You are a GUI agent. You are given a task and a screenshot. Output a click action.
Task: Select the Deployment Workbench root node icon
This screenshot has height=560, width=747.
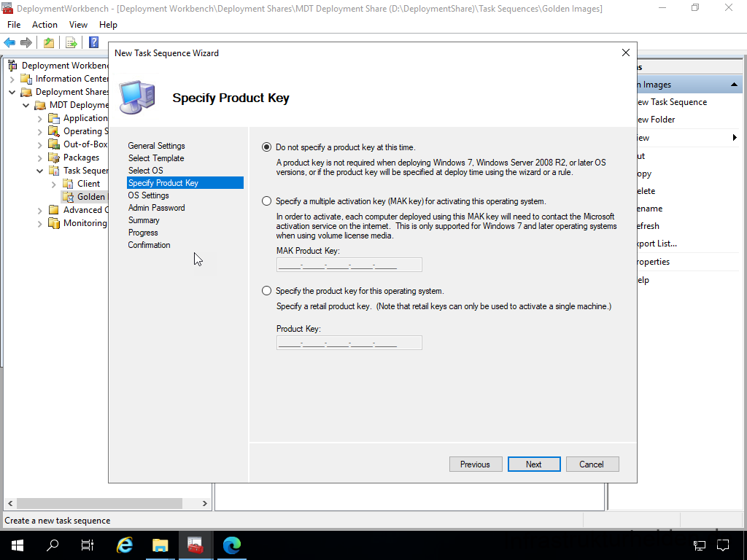(12, 66)
